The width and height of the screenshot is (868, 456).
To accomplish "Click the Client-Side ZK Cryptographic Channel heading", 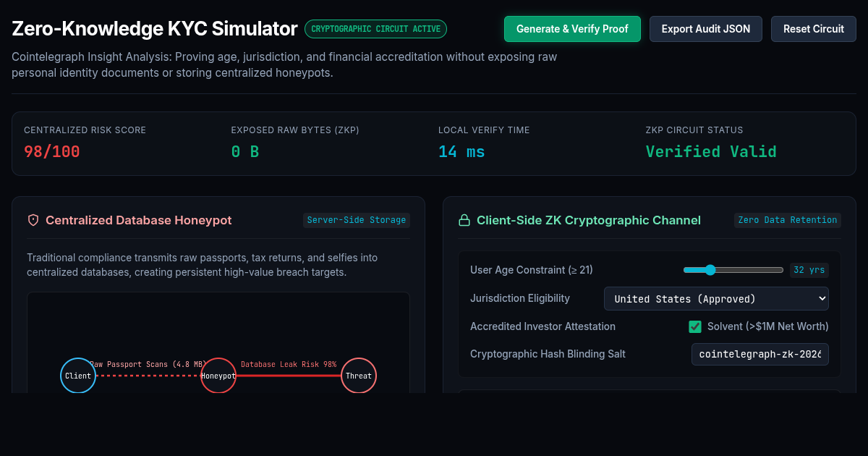I will pos(589,220).
